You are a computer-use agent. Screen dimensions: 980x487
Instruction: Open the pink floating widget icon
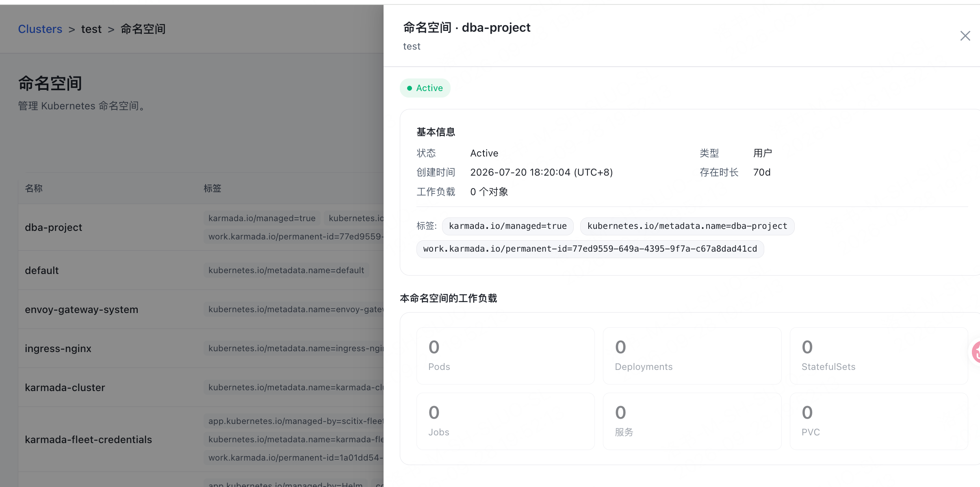click(976, 352)
